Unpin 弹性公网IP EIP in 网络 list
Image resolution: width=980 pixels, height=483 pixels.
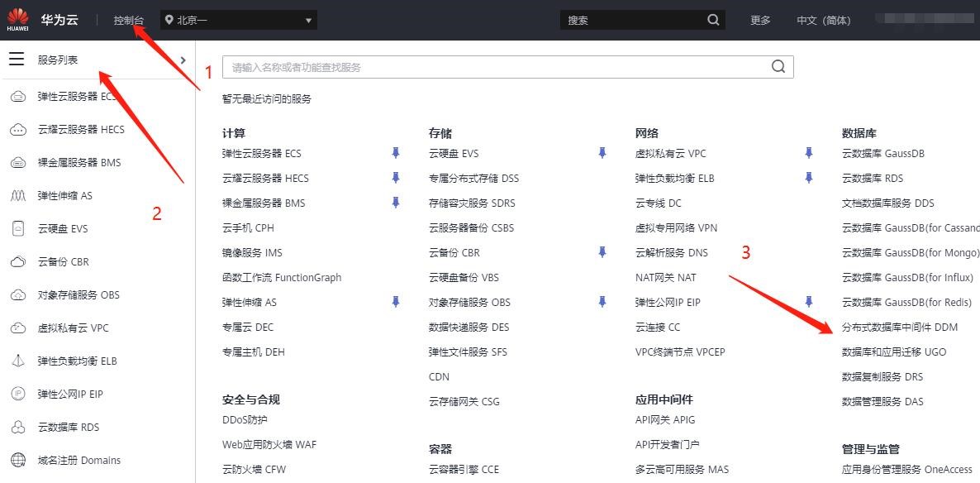tap(809, 302)
